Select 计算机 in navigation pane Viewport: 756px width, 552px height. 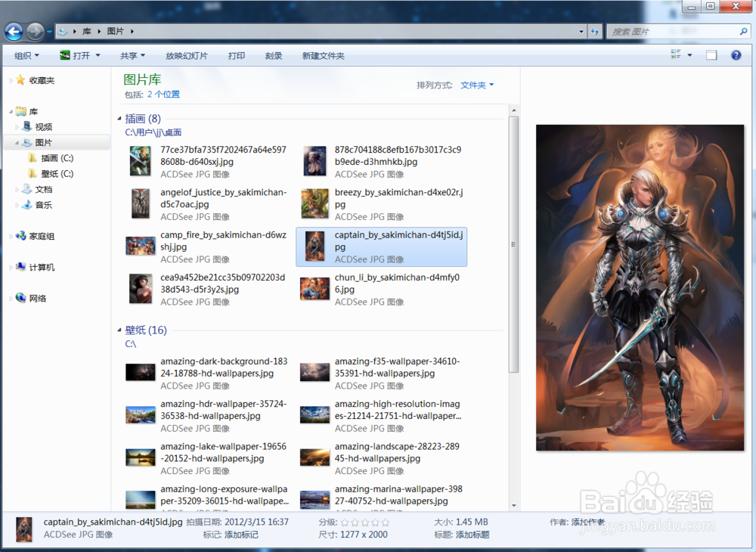pyautogui.click(x=36, y=267)
